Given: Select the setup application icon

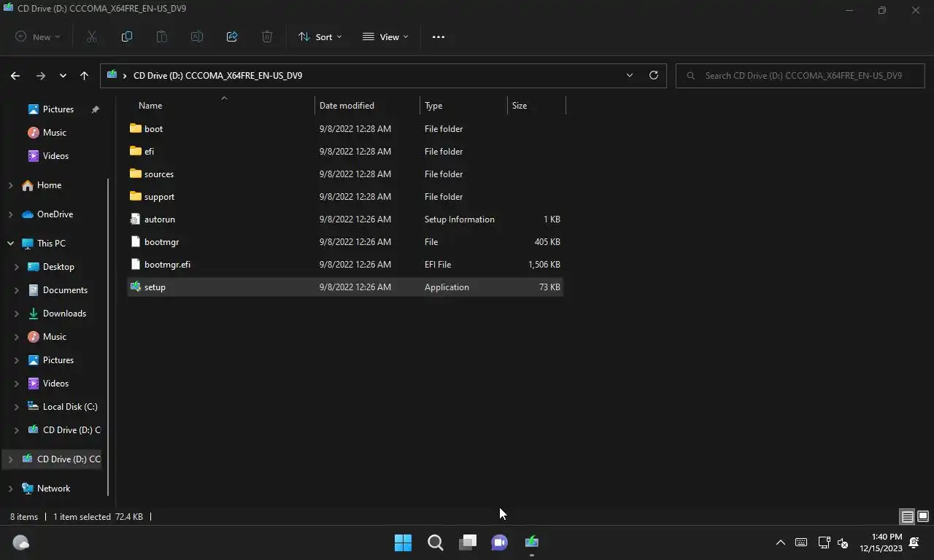Looking at the screenshot, I should point(136,287).
